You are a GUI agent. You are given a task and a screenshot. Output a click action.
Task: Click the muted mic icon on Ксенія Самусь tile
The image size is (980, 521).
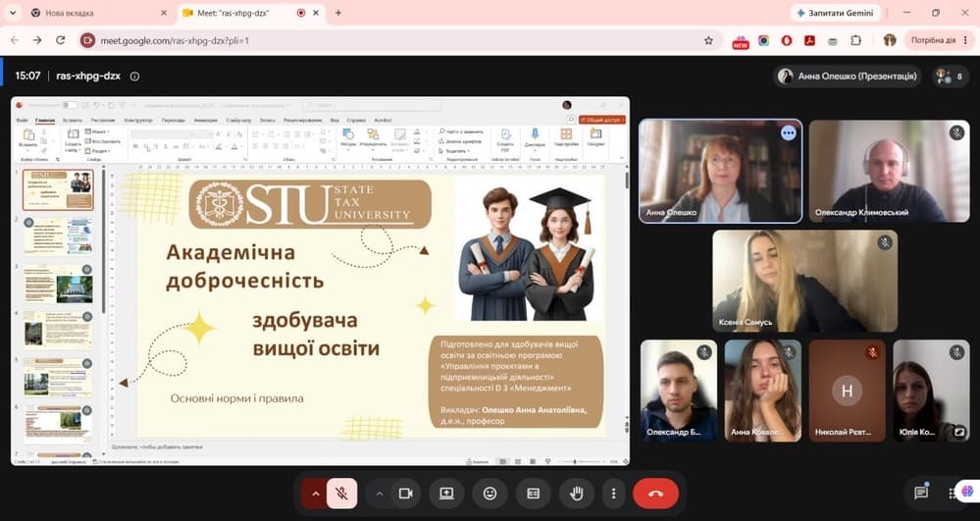885,242
